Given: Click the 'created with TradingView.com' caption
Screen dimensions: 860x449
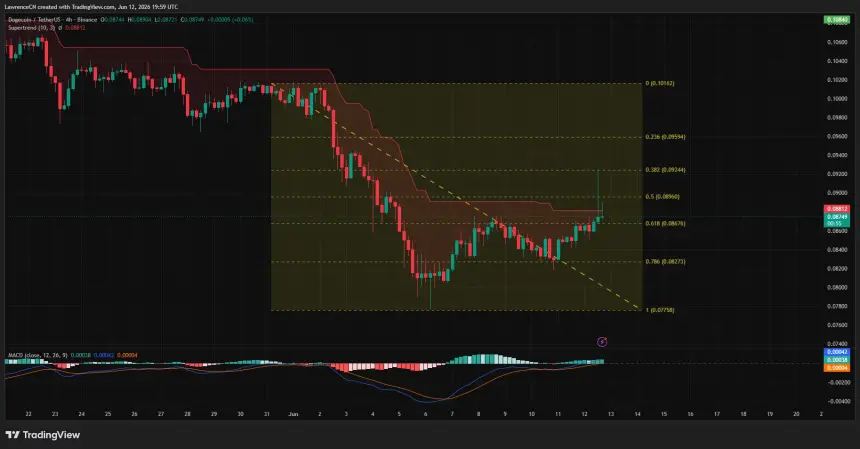Looking at the screenshot, I should click(x=77, y=7).
